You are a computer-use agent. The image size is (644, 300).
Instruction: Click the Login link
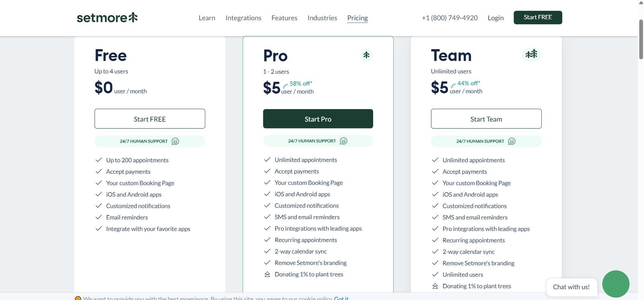click(x=495, y=18)
